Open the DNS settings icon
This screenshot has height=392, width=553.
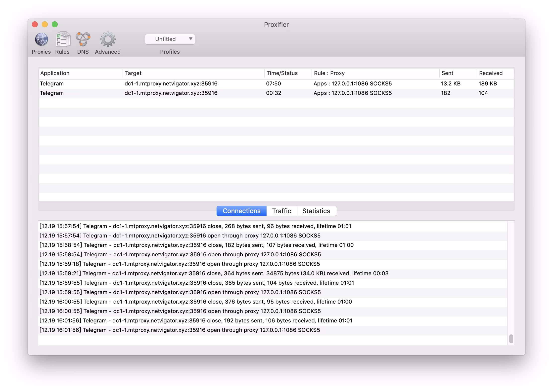coord(83,39)
